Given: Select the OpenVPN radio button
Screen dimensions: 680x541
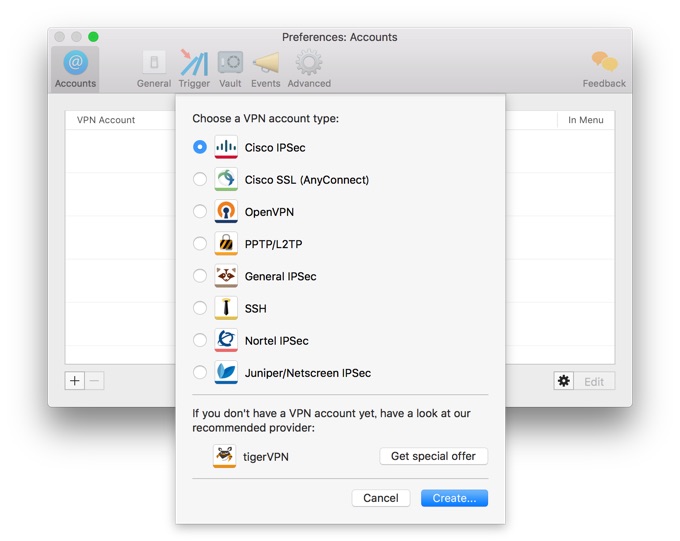Looking at the screenshot, I should coord(200,212).
